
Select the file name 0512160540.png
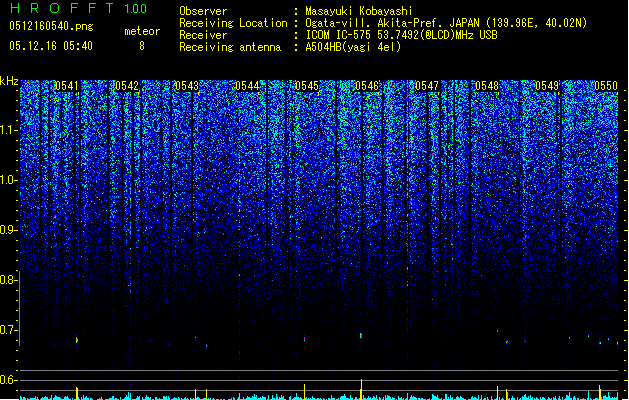pyautogui.click(x=51, y=26)
